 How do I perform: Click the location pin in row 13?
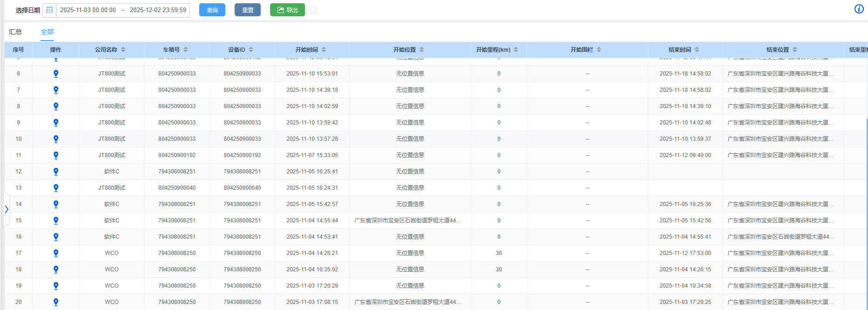[x=56, y=188]
